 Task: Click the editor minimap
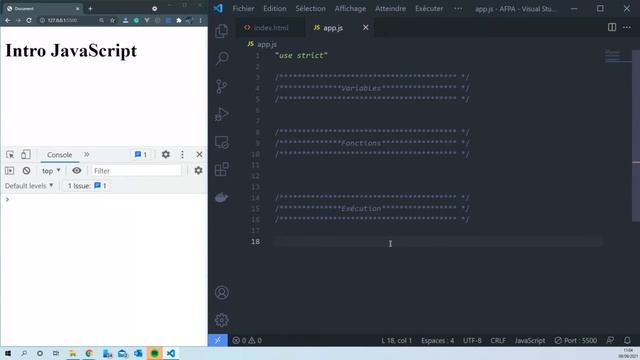point(618,56)
